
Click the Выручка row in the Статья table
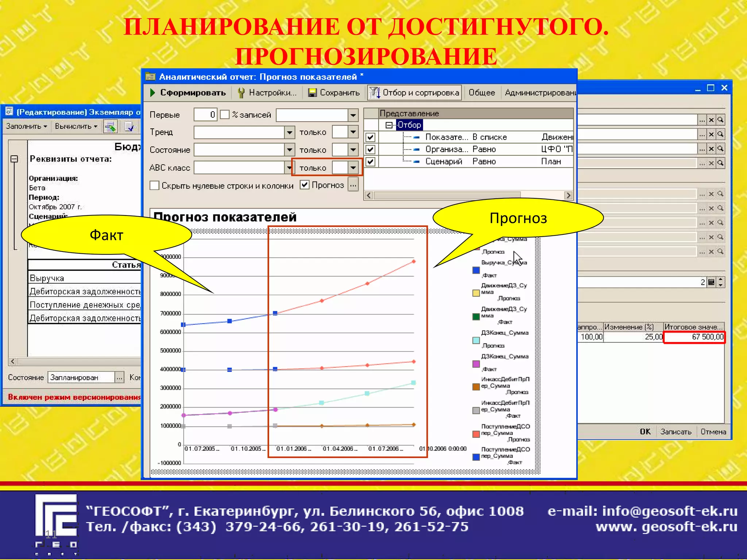pos(85,278)
